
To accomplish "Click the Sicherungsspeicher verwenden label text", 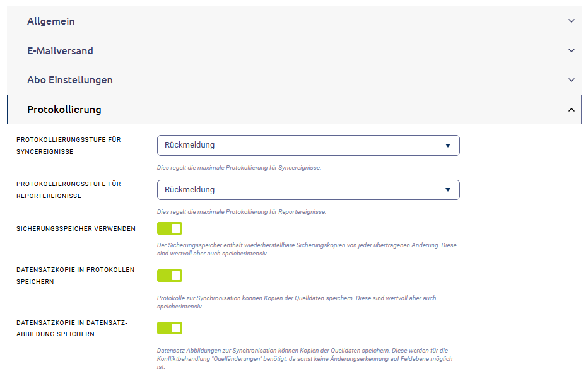I will 76,228.
